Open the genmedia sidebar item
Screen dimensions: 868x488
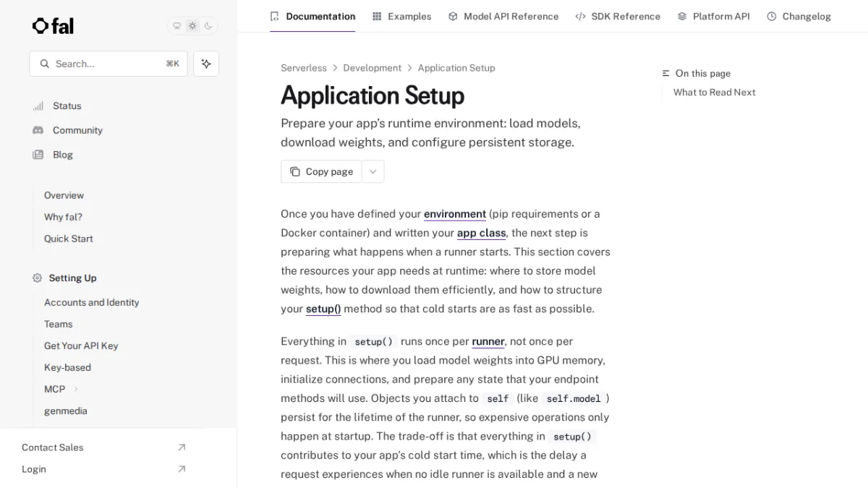[66, 411]
